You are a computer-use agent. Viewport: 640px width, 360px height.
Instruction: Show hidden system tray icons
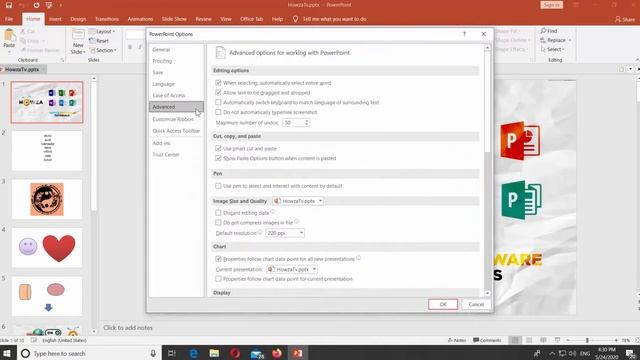tap(552, 353)
